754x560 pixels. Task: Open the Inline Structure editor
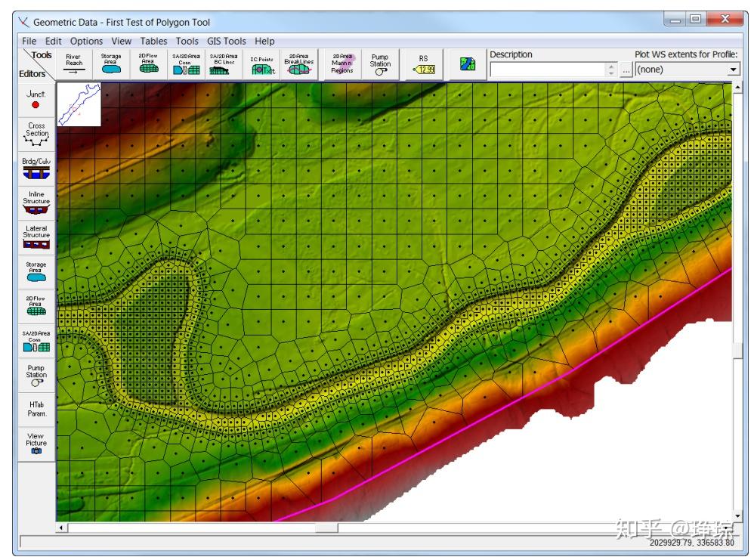pyautogui.click(x=36, y=203)
